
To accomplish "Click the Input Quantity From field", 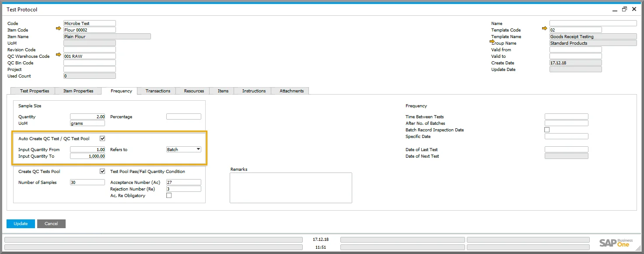I will point(87,149).
